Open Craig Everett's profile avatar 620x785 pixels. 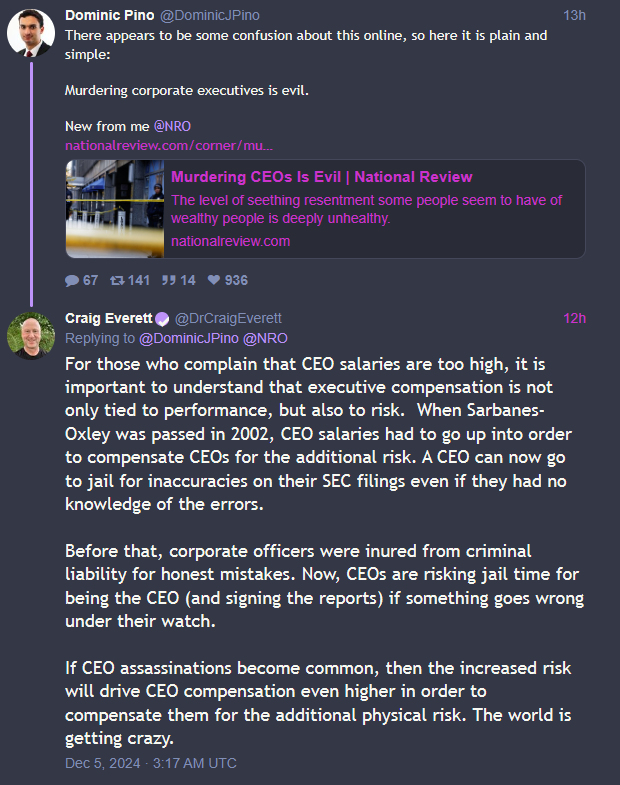(x=31, y=336)
